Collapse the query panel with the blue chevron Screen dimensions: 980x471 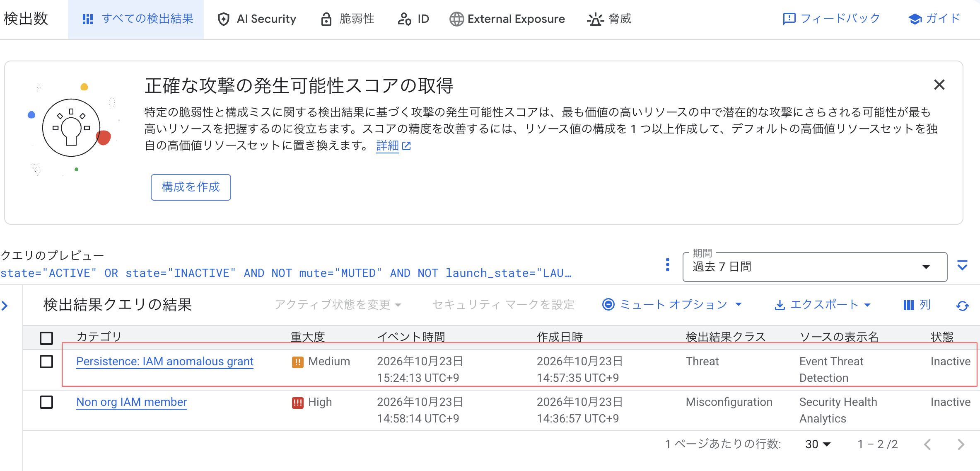pos(962,265)
